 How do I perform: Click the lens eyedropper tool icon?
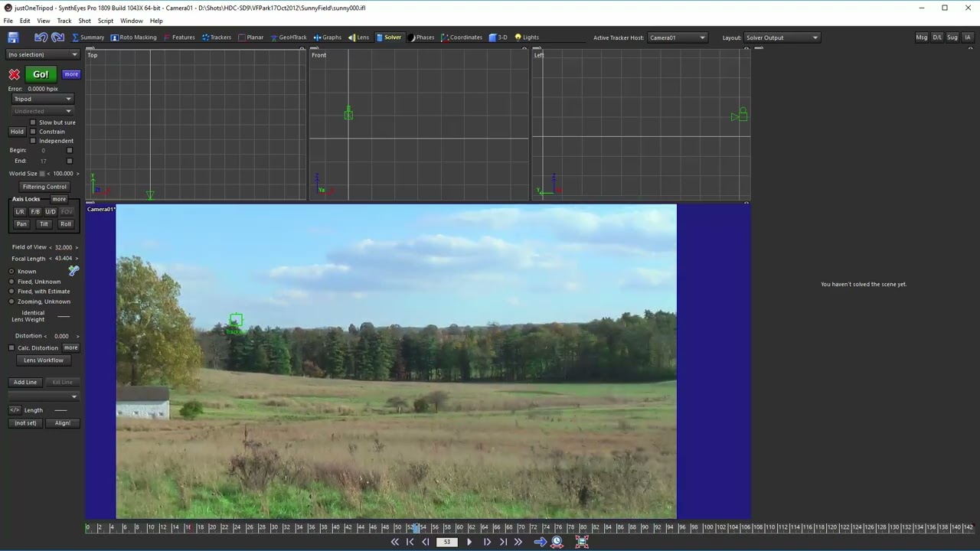pos(73,270)
